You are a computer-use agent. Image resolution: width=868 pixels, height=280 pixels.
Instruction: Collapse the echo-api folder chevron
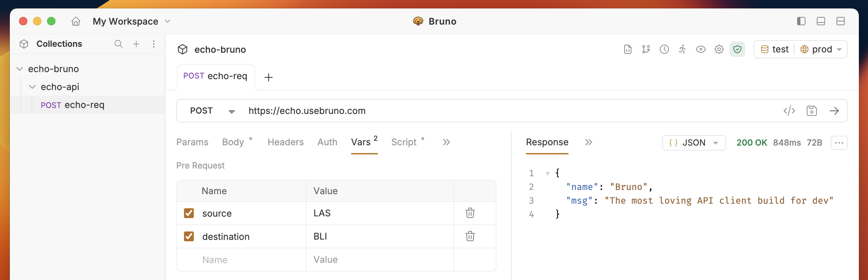(x=32, y=87)
